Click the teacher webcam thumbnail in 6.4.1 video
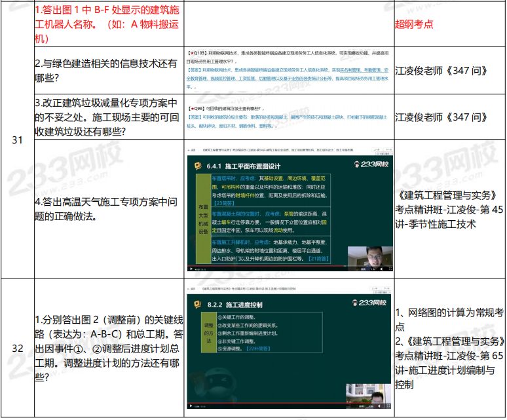This screenshot has width=507, height=420. click(370, 256)
